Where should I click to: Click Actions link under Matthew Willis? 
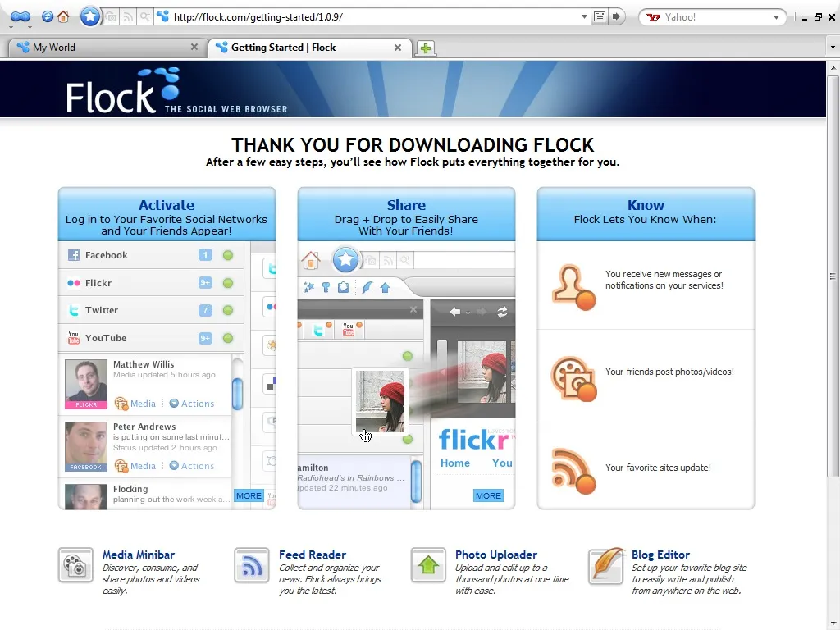tap(191, 403)
